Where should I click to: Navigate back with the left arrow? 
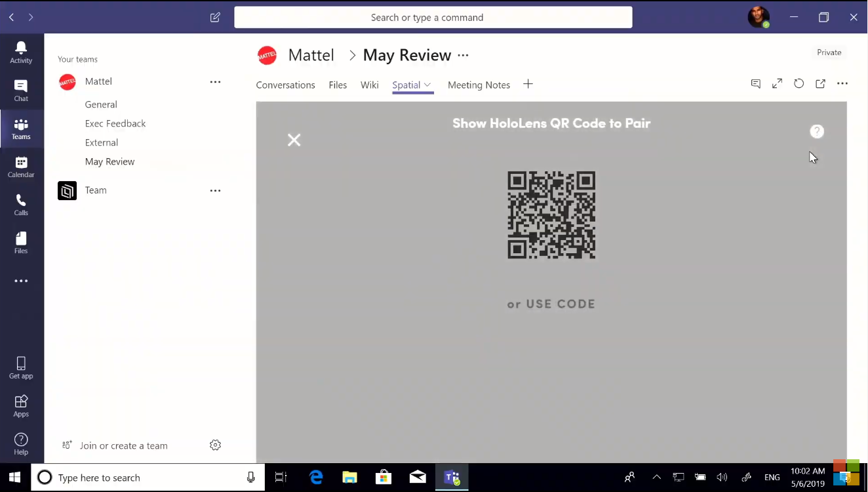(x=11, y=17)
